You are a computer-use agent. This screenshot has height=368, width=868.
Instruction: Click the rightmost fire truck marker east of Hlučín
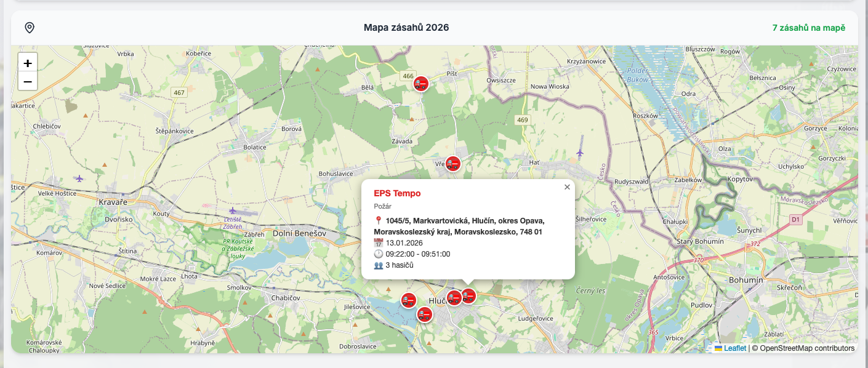click(468, 296)
